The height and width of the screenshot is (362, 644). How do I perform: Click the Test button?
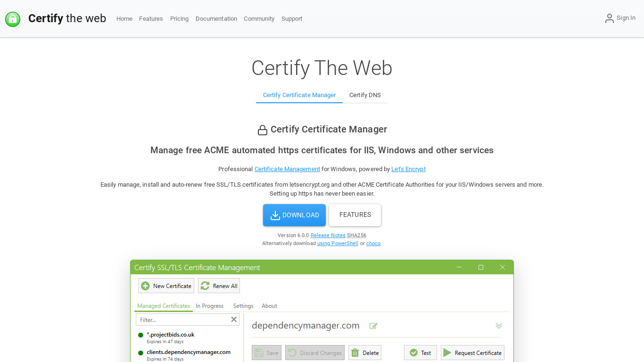click(x=421, y=353)
